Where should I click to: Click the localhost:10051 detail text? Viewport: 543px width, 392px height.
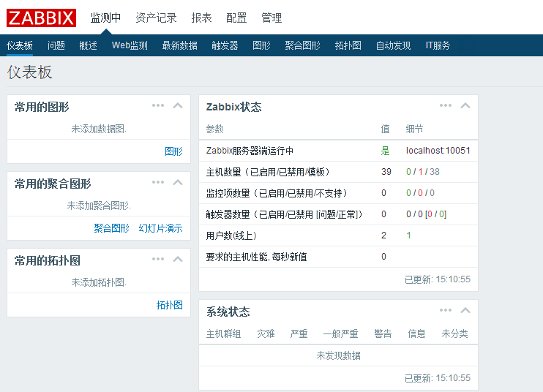click(x=438, y=151)
